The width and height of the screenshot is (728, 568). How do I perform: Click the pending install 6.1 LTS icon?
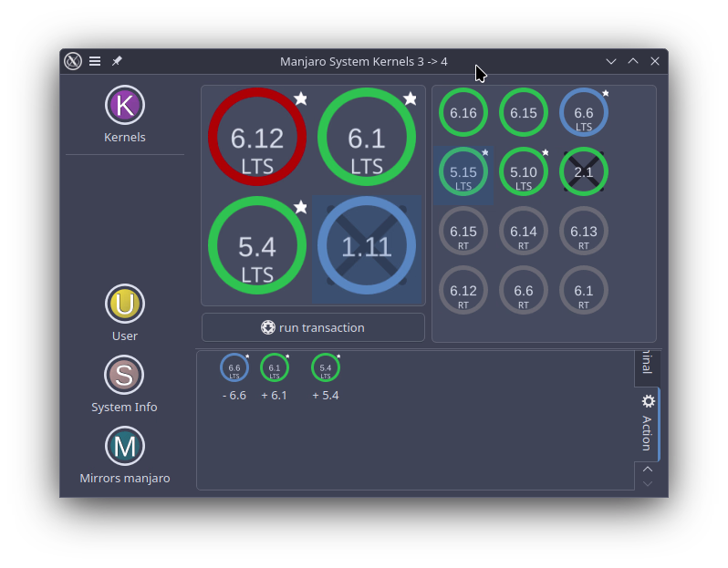point(275,367)
